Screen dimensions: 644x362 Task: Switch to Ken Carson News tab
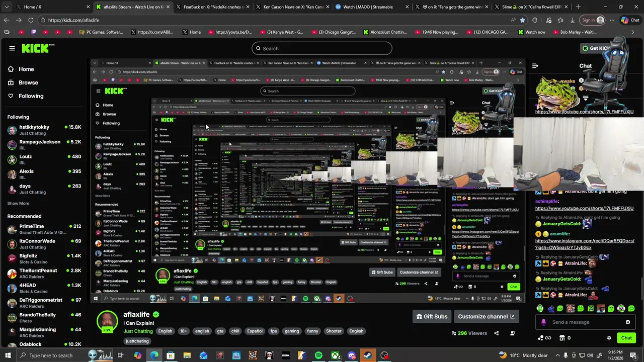click(x=292, y=7)
